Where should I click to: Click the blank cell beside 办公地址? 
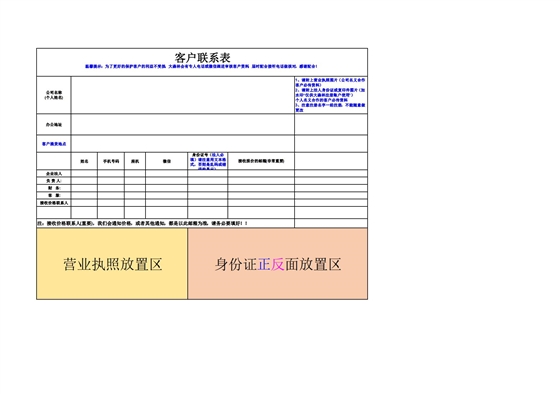[182, 125]
